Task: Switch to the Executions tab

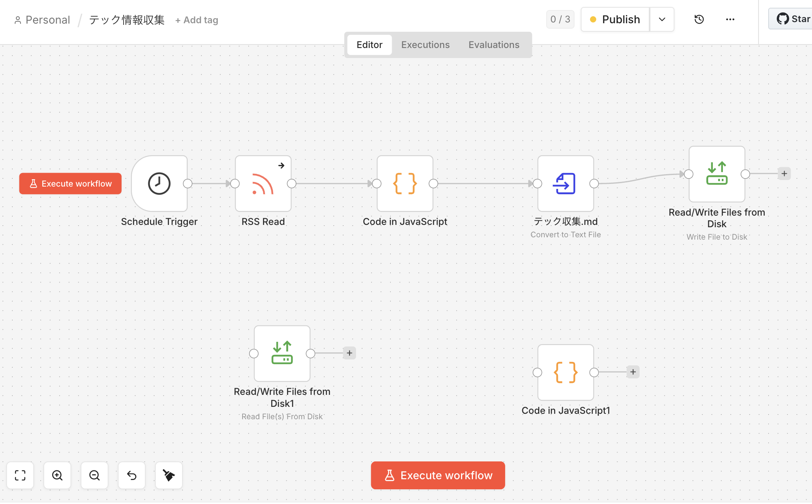Action: coord(425,45)
